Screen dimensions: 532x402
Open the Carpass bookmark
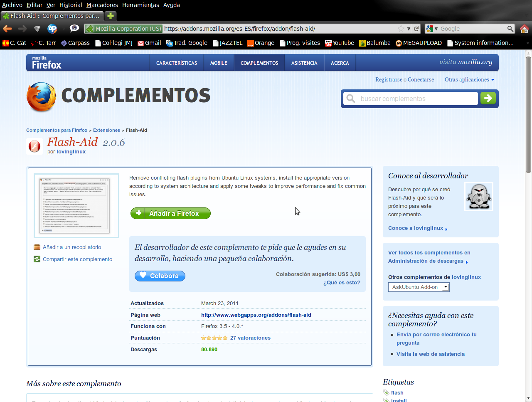click(75, 43)
